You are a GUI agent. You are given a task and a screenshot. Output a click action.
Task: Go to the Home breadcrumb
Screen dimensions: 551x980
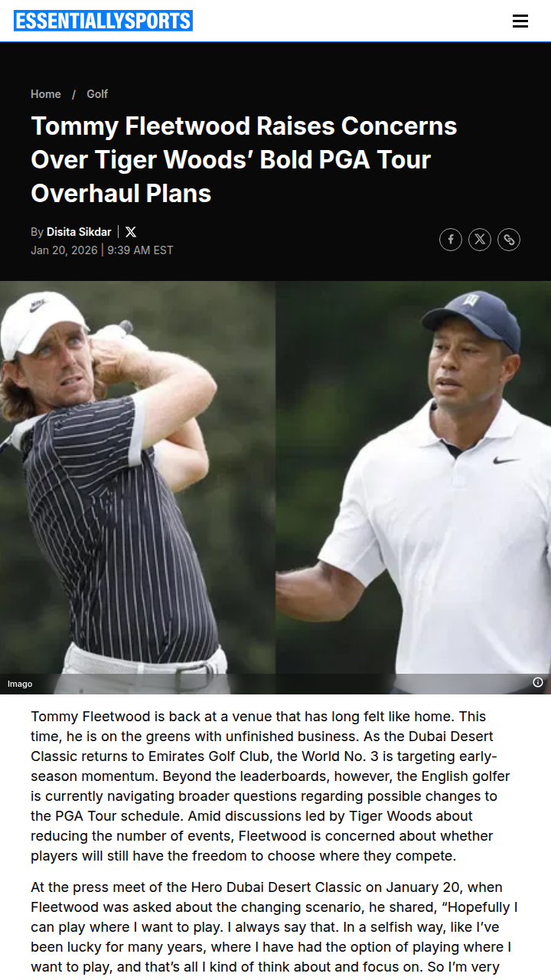46,94
